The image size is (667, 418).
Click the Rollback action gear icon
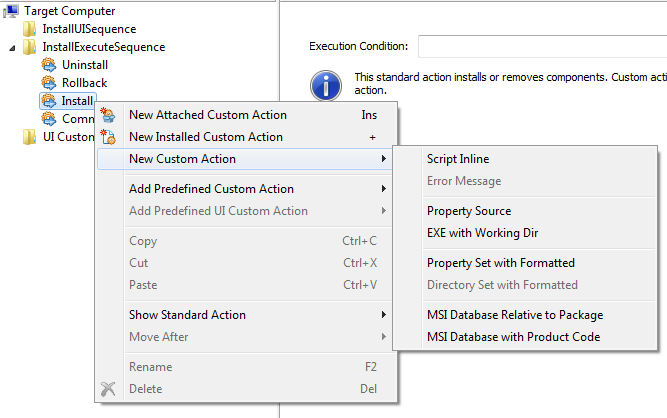pyautogui.click(x=49, y=83)
